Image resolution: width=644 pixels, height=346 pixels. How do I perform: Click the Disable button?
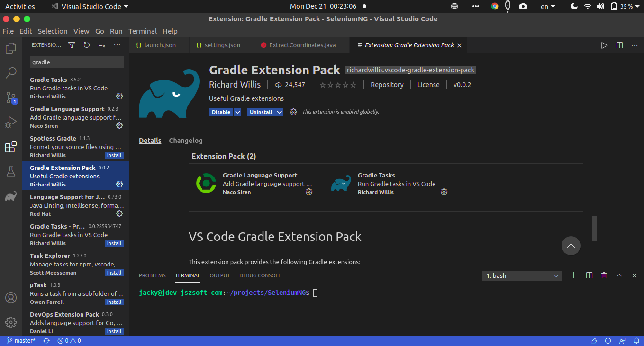pos(221,112)
